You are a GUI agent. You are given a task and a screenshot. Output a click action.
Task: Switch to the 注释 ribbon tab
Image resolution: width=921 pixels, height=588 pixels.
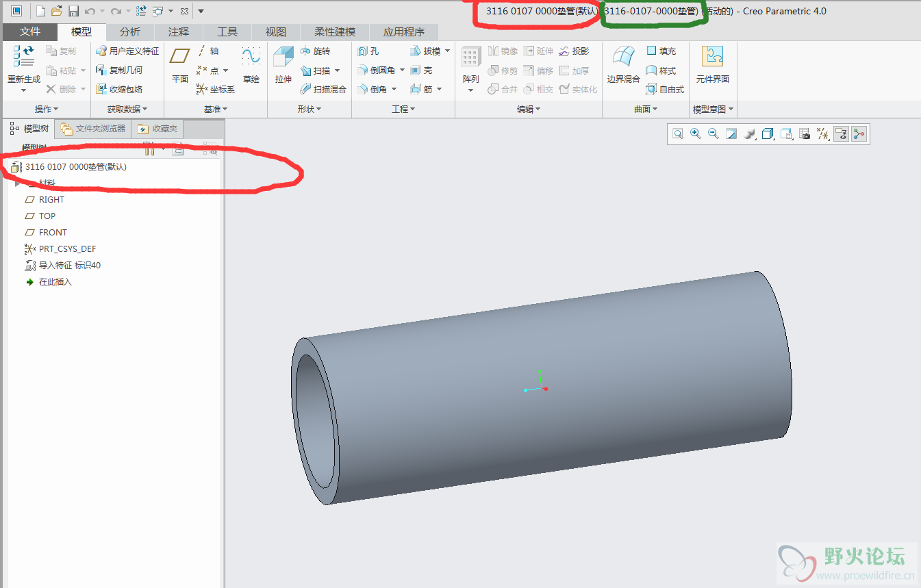coord(179,31)
